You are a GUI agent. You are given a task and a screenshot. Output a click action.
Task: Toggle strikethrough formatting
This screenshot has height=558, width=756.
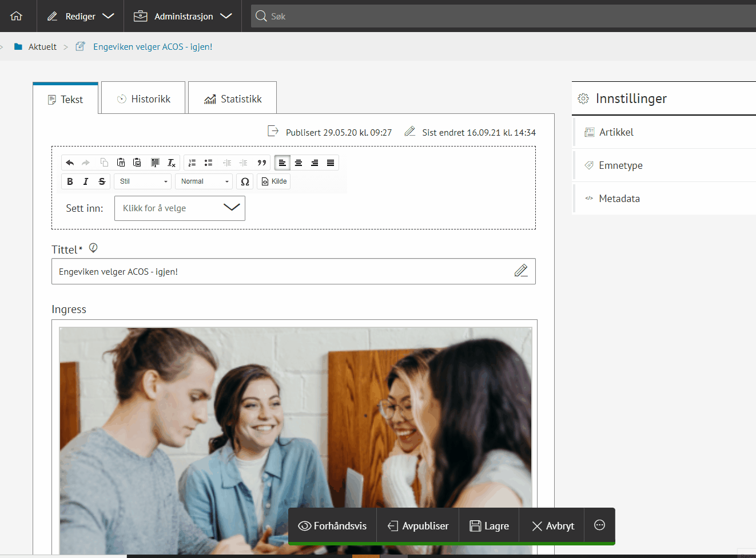pos(102,181)
